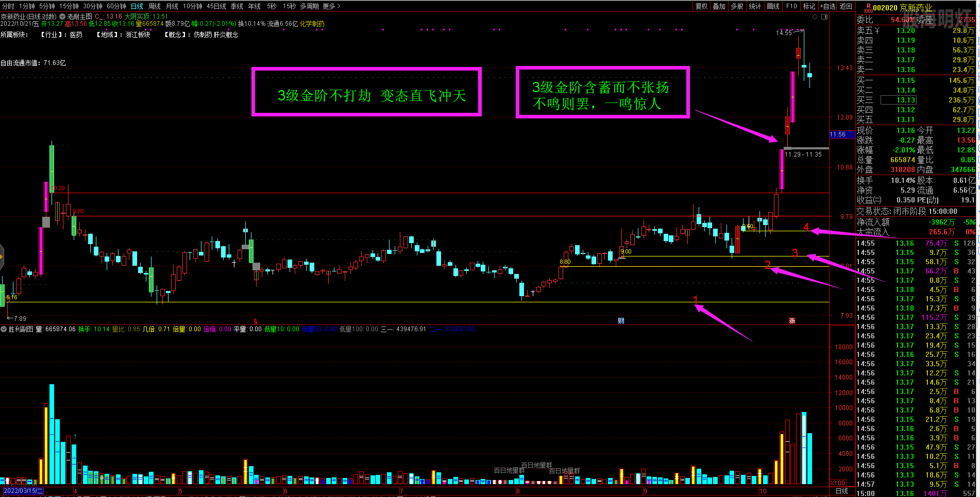
Task: Click the 化学制药 sector link
Action: tap(312, 24)
